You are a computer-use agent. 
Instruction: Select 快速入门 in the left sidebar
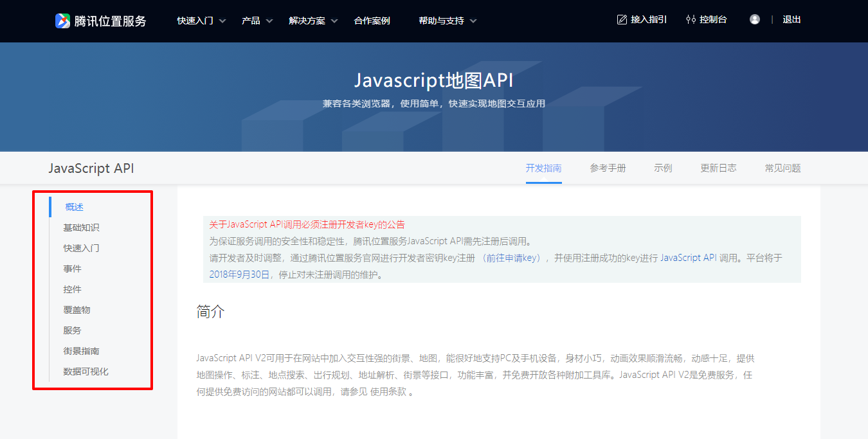tap(81, 248)
